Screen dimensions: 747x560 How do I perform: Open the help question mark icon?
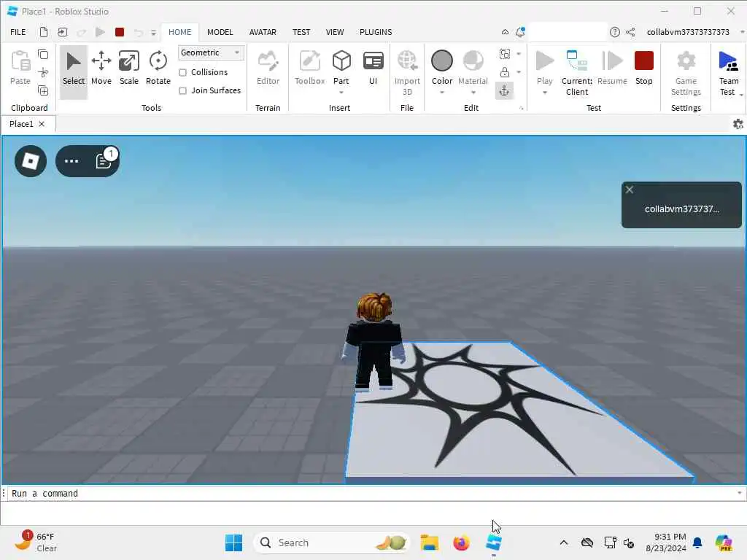pos(614,32)
